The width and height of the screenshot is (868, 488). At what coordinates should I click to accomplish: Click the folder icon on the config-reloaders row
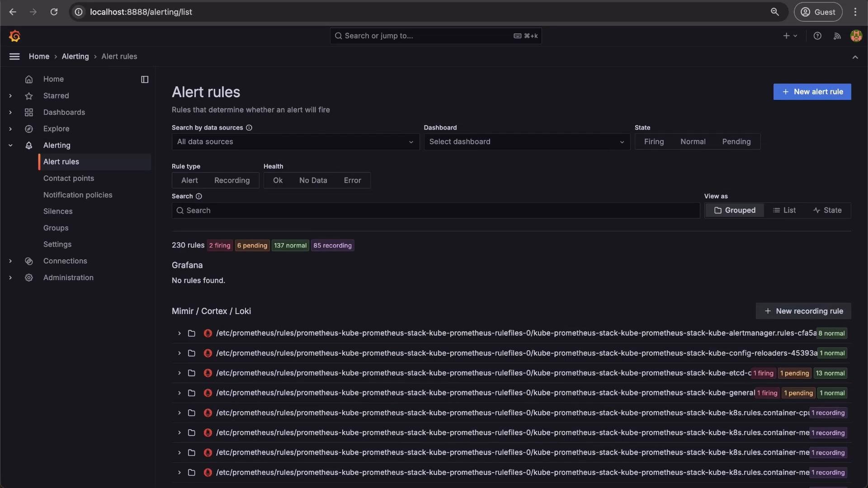pos(192,353)
